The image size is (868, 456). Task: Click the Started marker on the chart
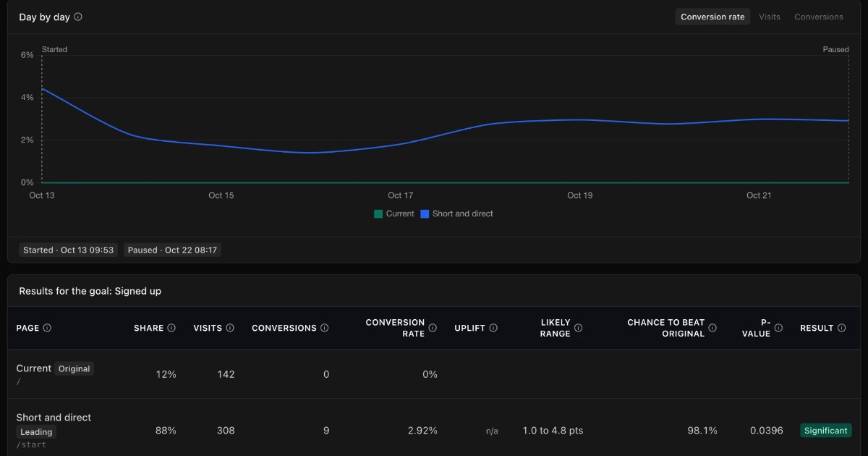click(54, 50)
